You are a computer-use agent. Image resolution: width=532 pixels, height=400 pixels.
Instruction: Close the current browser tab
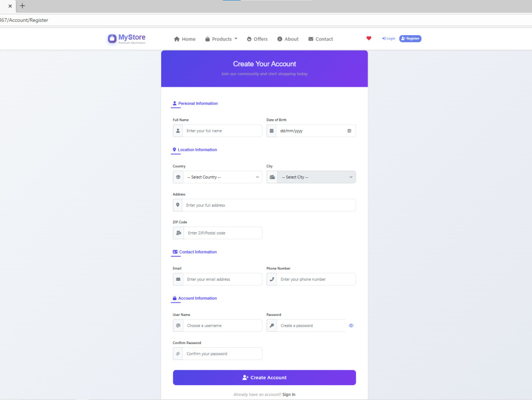[10, 6]
